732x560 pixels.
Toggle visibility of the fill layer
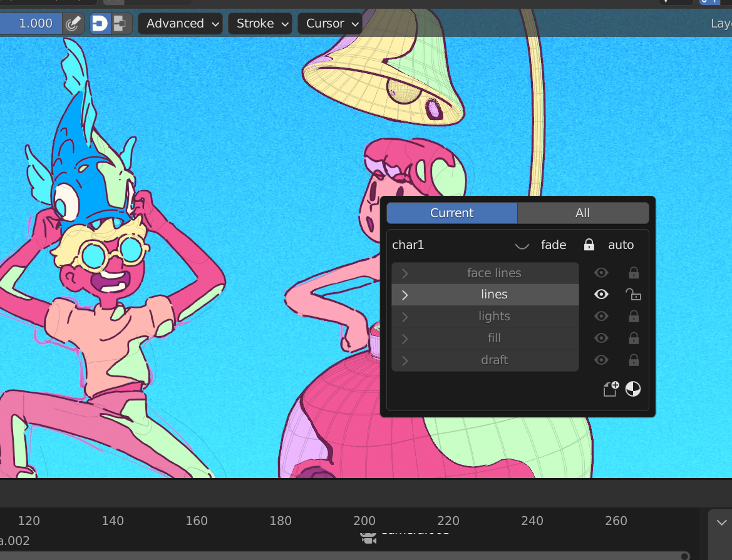601,338
